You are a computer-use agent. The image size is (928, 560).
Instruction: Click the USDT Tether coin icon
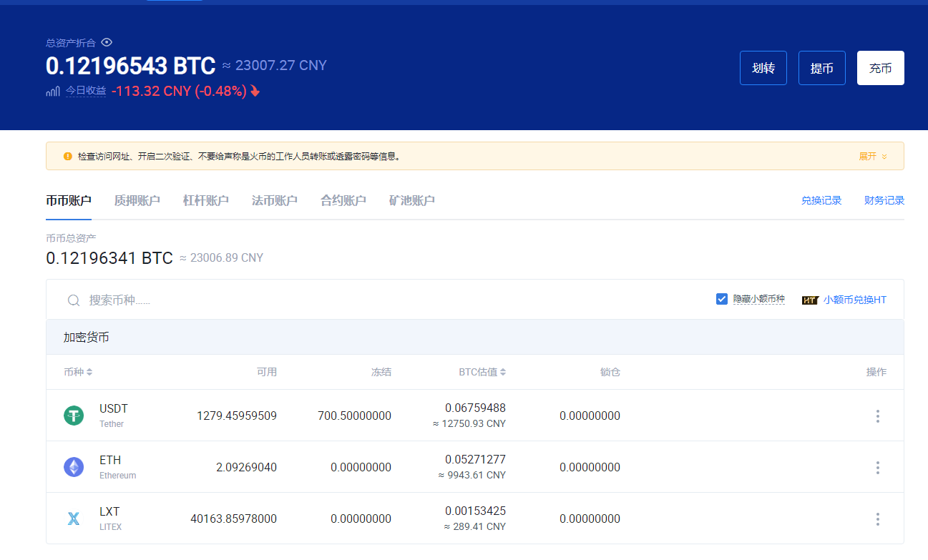tap(74, 416)
